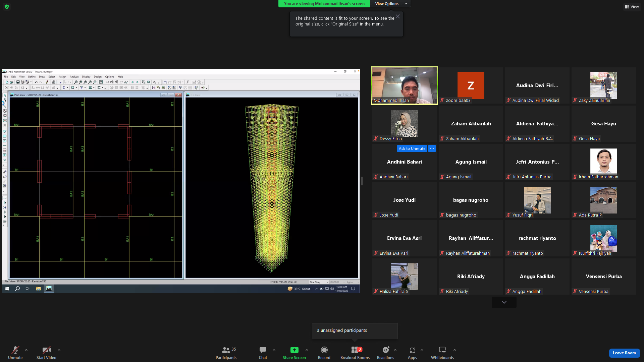This screenshot has width=644, height=362.
Task: Click the Undo arrow in ETABS toolbar
Action: (x=36, y=82)
